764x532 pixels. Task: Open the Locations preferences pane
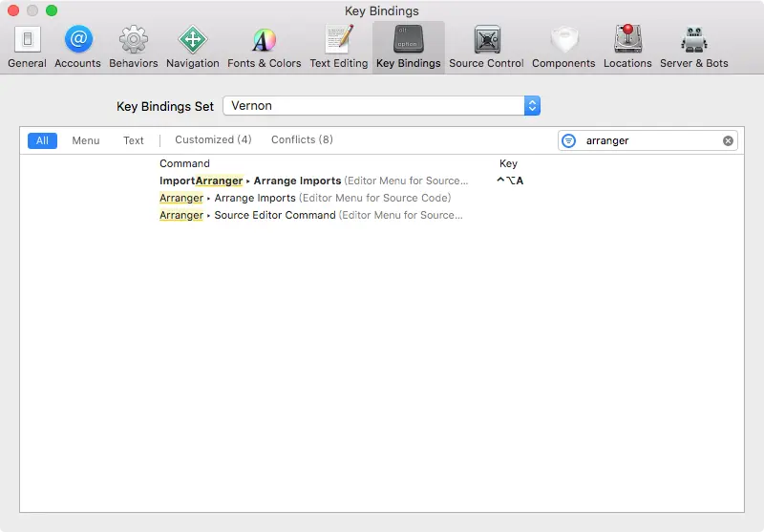tap(627, 47)
